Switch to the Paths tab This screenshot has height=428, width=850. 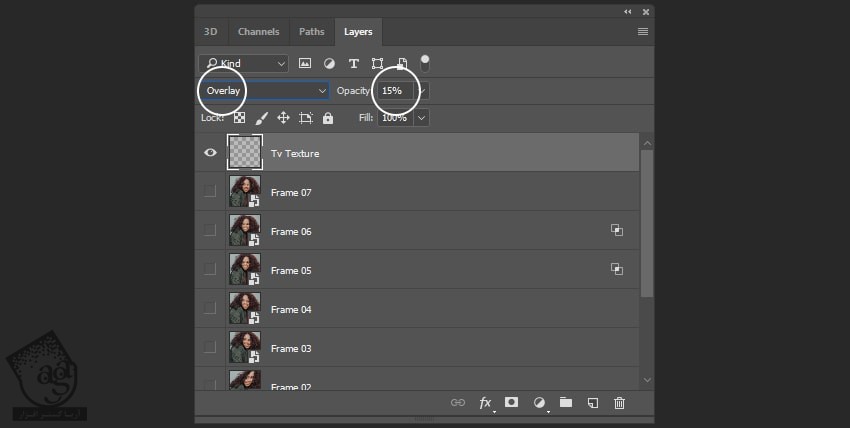pyautogui.click(x=312, y=32)
